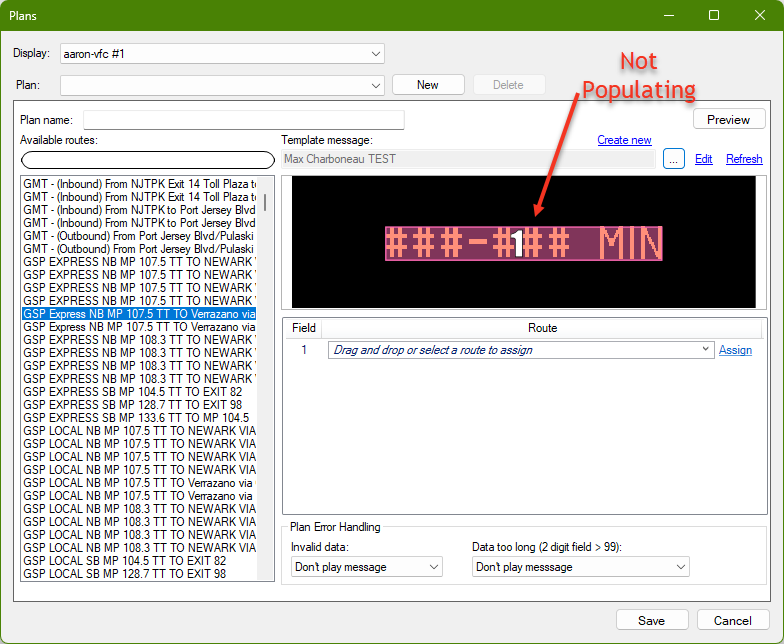
Task: Expand the Field 1 route assignment dropdown
Action: click(519, 350)
